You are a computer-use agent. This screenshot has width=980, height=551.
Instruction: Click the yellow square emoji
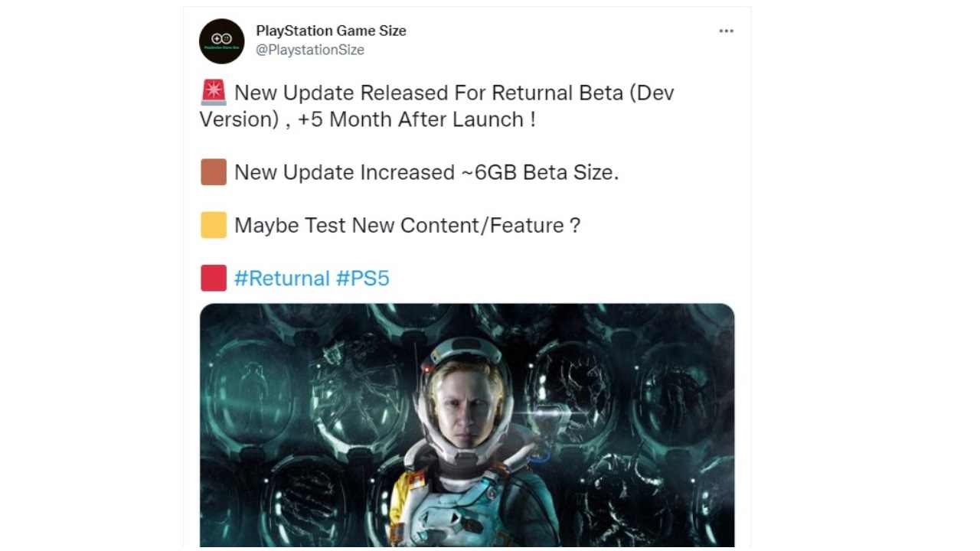pyautogui.click(x=214, y=225)
